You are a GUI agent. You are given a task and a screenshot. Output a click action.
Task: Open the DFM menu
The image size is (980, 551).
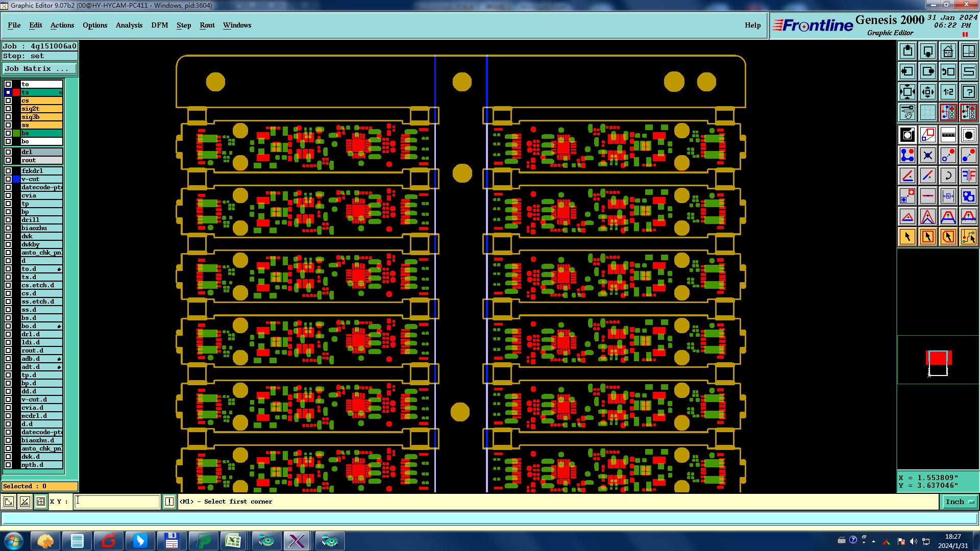[159, 25]
